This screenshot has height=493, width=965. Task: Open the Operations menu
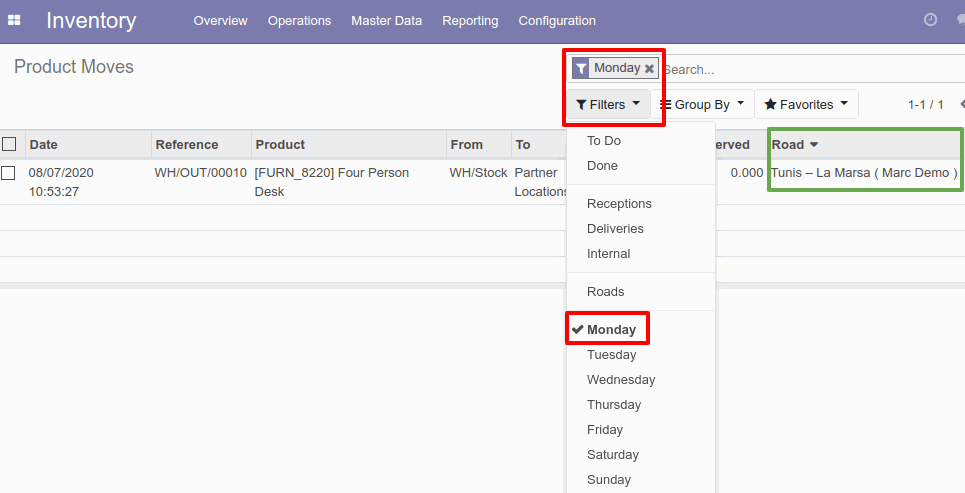(x=299, y=20)
